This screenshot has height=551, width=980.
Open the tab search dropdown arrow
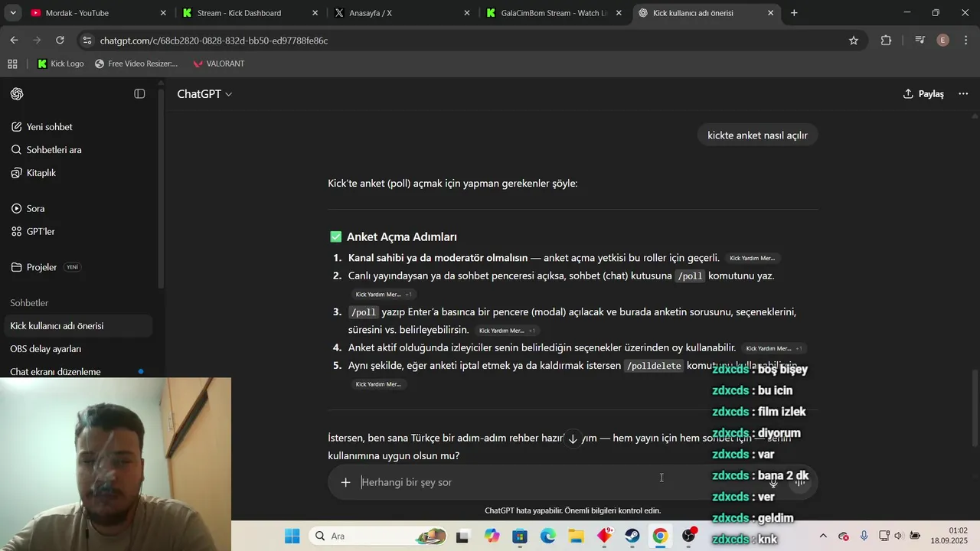pyautogui.click(x=12, y=13)
